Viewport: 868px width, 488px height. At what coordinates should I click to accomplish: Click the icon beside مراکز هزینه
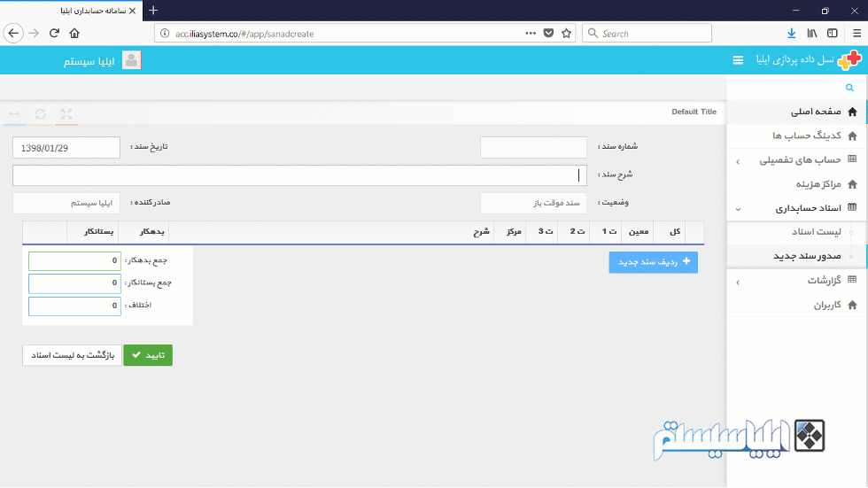[x=852, y=183]
